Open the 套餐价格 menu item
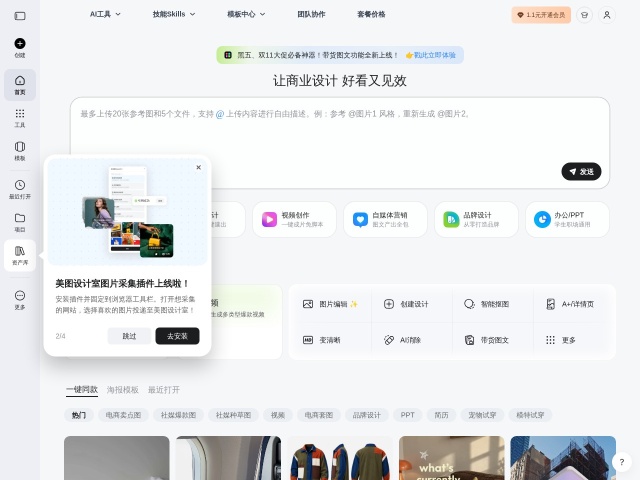640x480 pixels. tap(371, 14)
